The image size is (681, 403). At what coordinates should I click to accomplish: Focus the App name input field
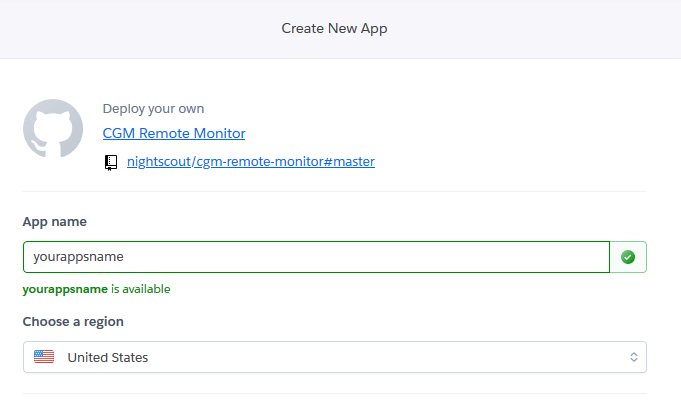[x=316, y=257]
